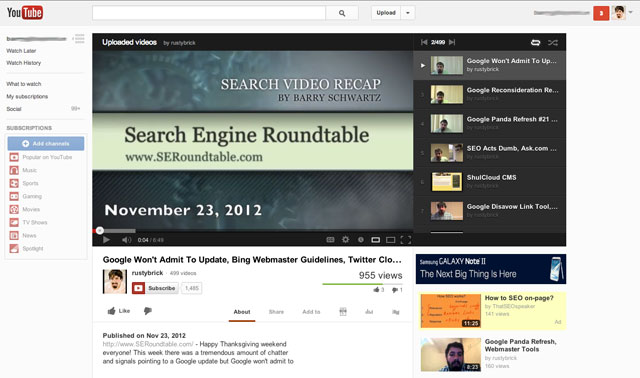Open the Movies channel icon

pos(14,209)
